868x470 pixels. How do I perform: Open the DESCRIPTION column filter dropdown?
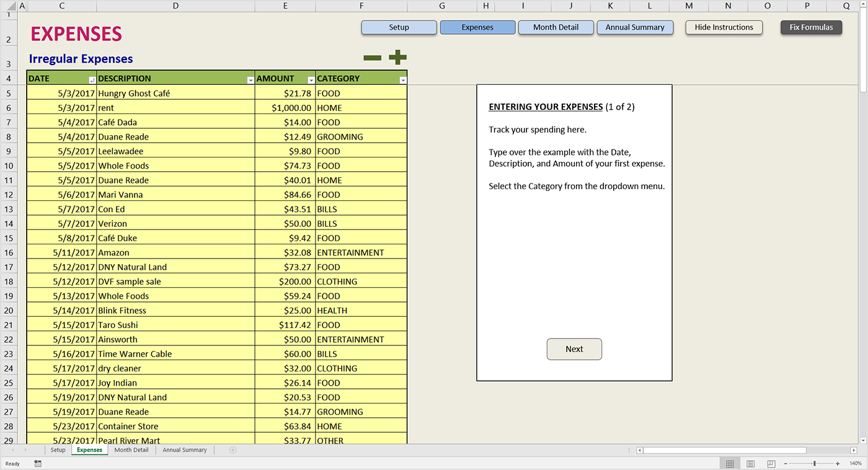[x=250, y=80]
